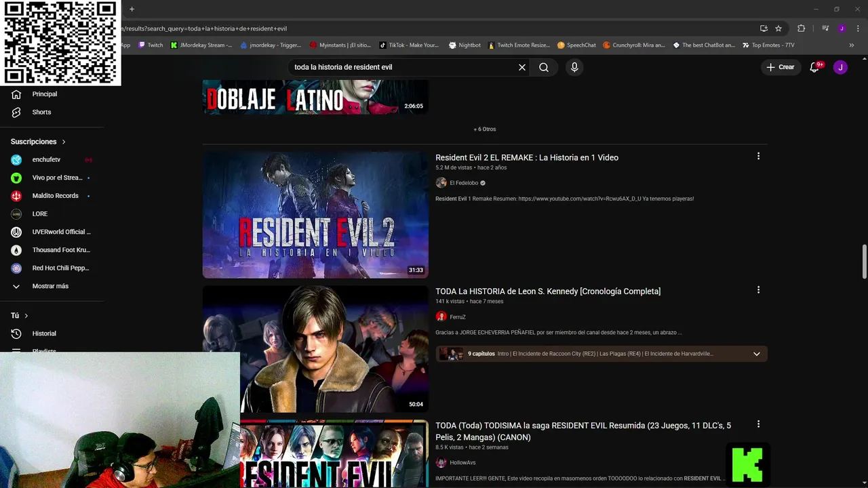
Task: Open the TODISIMA saga RESIDENT EVIL video title
Action: click(583, 431)
